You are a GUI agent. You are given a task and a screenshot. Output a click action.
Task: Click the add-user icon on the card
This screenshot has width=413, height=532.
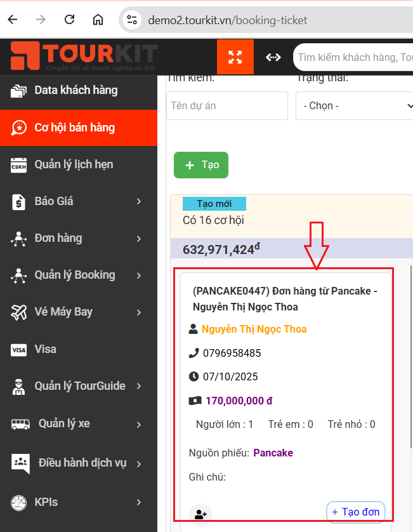click(200, 515)
